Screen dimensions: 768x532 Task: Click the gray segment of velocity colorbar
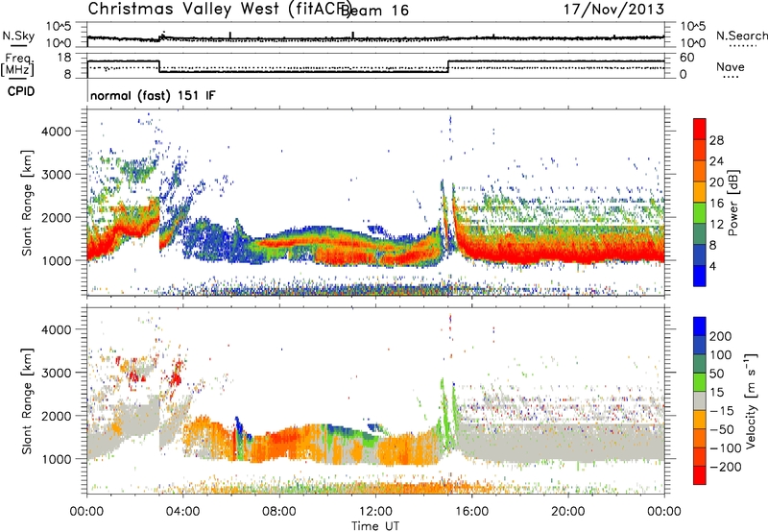[700, 401]
